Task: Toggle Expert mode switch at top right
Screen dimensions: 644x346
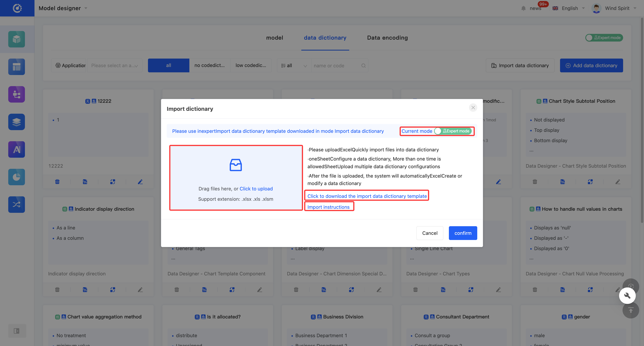Action: point(604,38)
